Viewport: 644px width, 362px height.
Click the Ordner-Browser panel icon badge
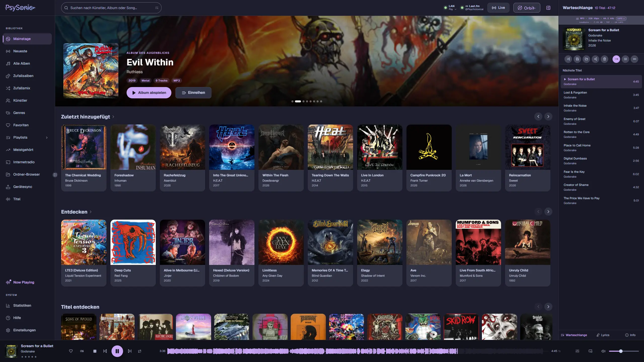coord(55,175)
